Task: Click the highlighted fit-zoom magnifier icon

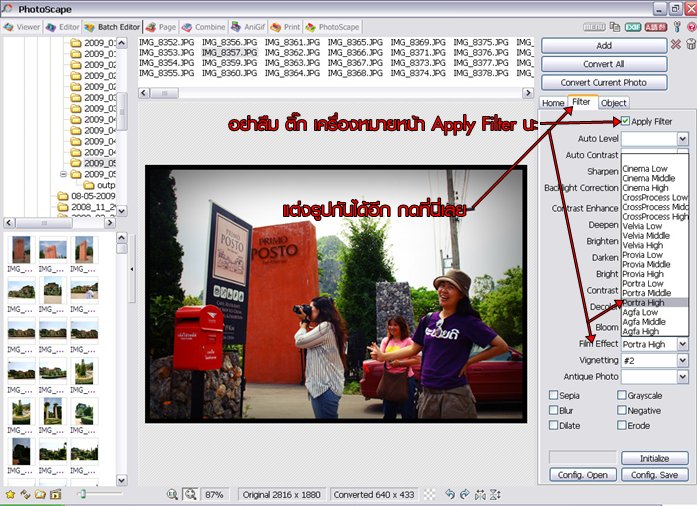Action: (191, 494)
